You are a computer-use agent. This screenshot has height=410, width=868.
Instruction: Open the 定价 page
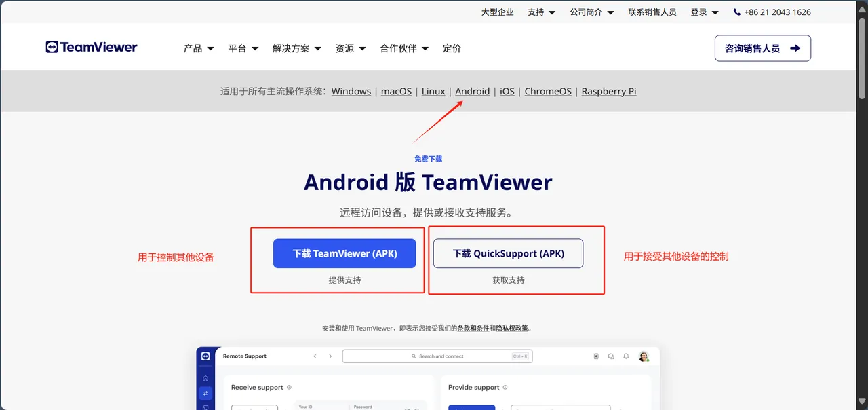coord(452,48)
